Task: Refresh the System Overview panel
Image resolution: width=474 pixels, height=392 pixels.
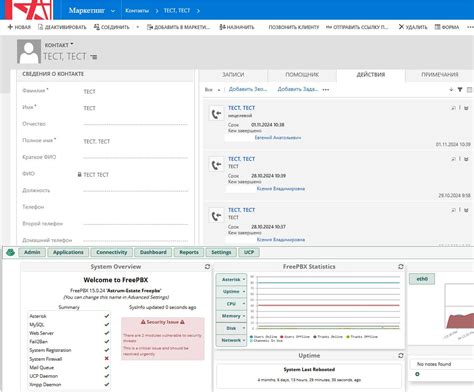Action: pyautogui.click(x=207, y=267)
